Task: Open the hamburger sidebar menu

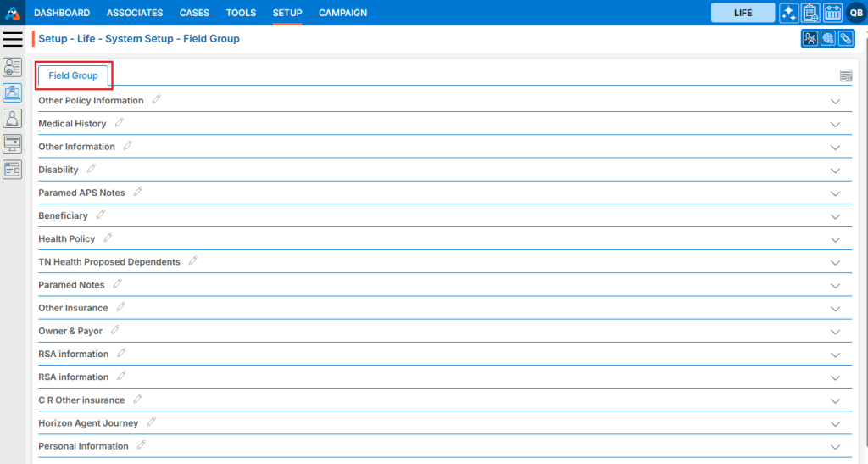Action: pos(13,39)
